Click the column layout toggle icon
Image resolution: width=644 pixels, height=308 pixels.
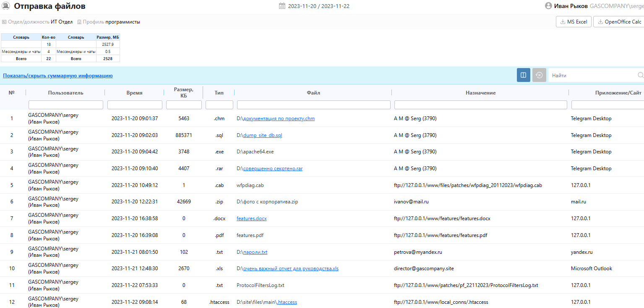coord(523,75)
